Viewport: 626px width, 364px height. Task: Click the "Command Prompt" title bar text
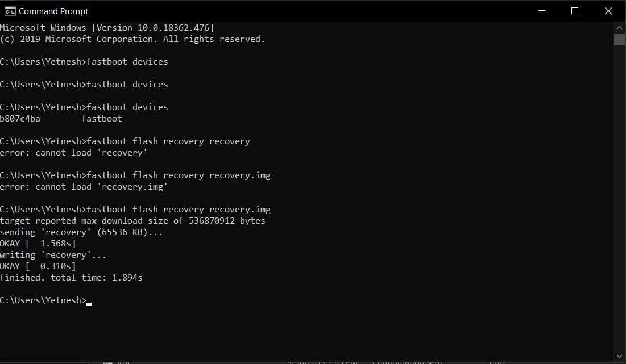(x=53, y=11)
